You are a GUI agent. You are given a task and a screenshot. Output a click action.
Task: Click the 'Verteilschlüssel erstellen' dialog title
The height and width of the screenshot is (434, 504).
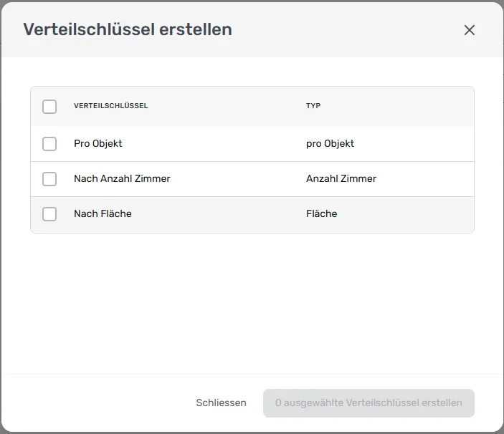(x=128, y=29)
